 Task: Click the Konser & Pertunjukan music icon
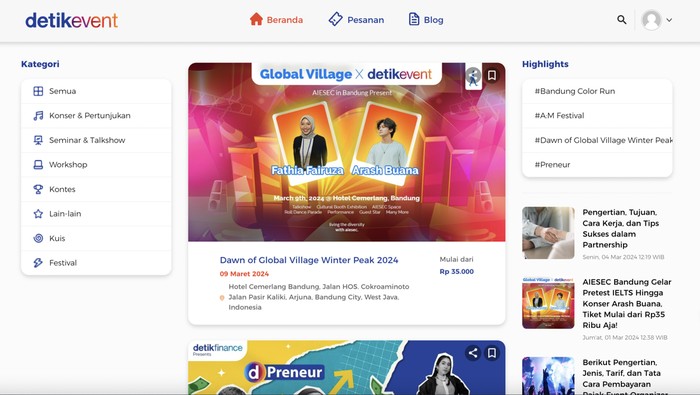pyautogui.click(x=38, y=116)
